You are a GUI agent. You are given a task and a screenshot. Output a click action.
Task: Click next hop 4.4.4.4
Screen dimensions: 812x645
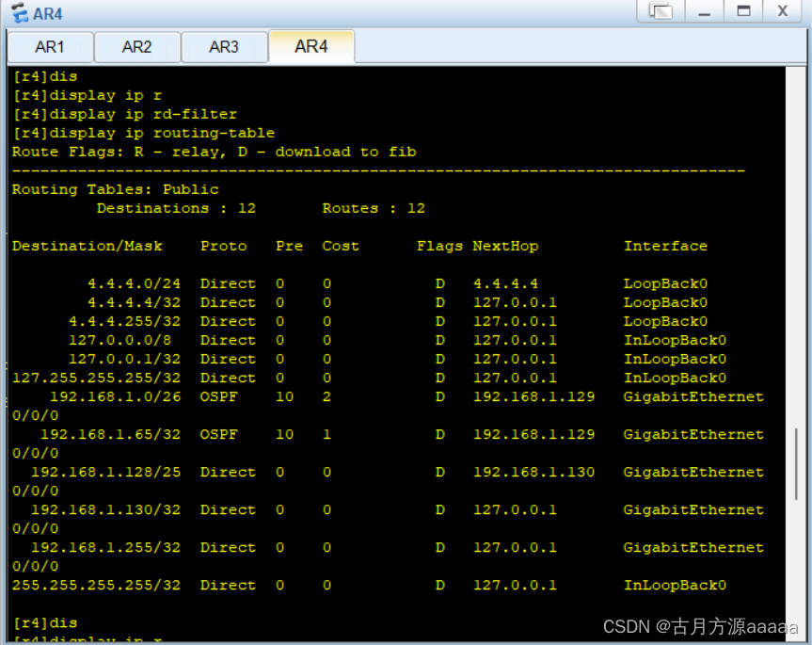coord(505,284)
